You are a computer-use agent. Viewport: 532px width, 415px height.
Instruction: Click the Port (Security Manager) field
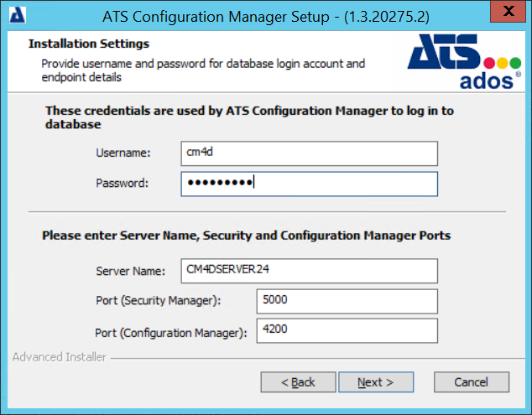coord(347,301)
